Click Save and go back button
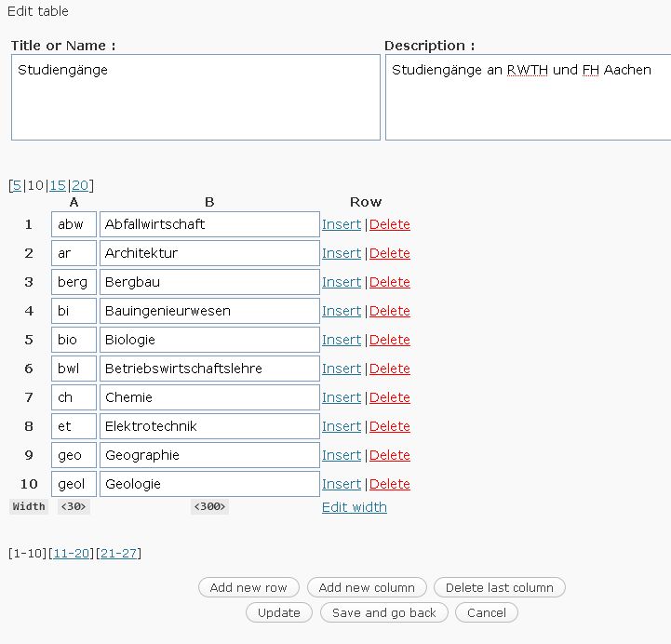671x644 pixels. point(384,612)
